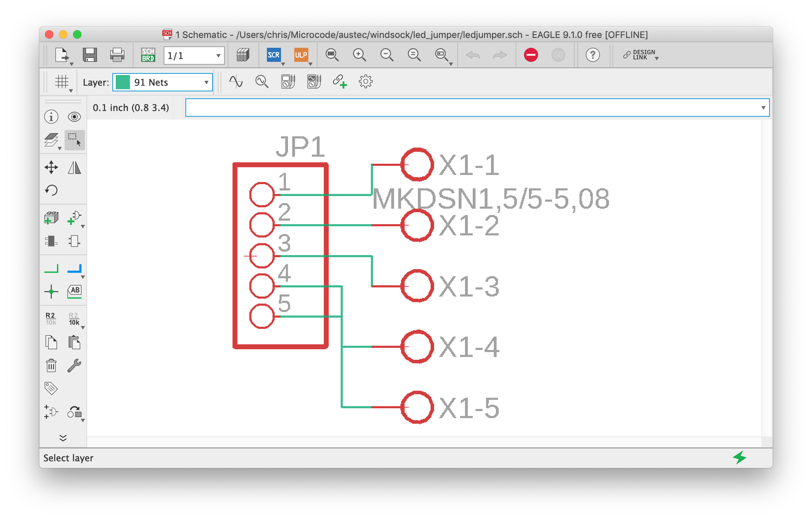Click the magnifier waveform probe icon

pos(262,82)
